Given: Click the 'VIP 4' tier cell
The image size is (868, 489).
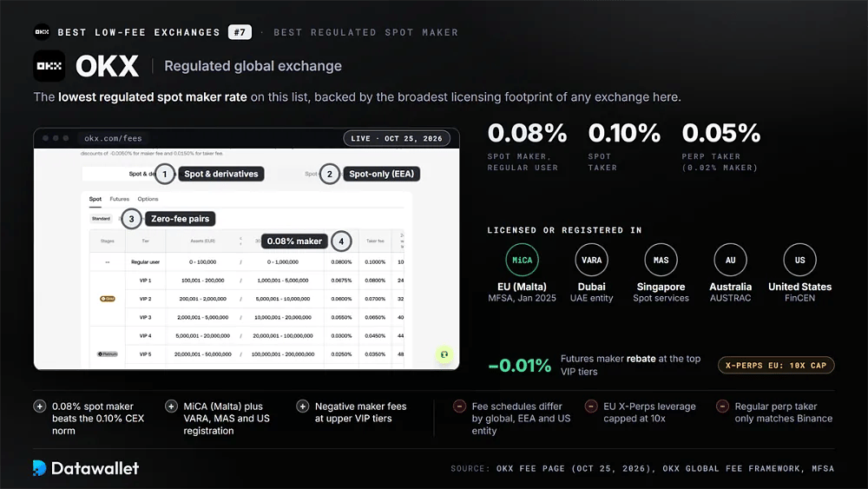Looking at the screenshot, I should click(145, 335).
